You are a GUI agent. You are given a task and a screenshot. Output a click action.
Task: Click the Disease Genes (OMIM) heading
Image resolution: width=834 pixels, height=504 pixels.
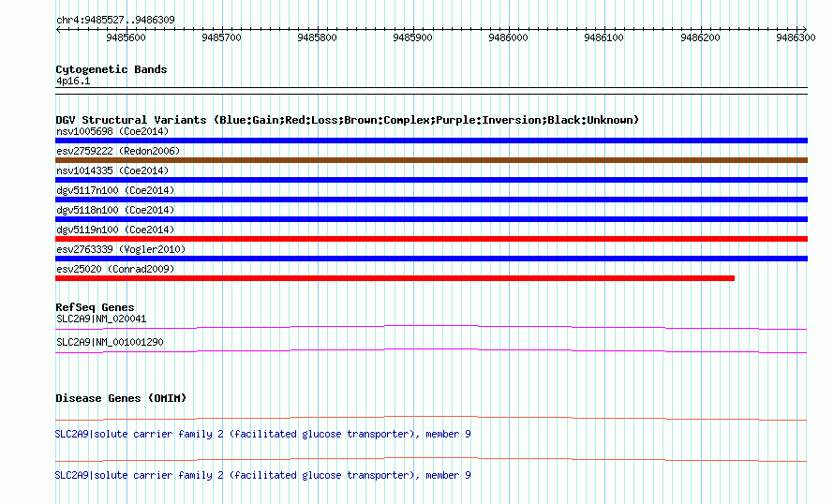pyautogui.click(x=121, y=398)
